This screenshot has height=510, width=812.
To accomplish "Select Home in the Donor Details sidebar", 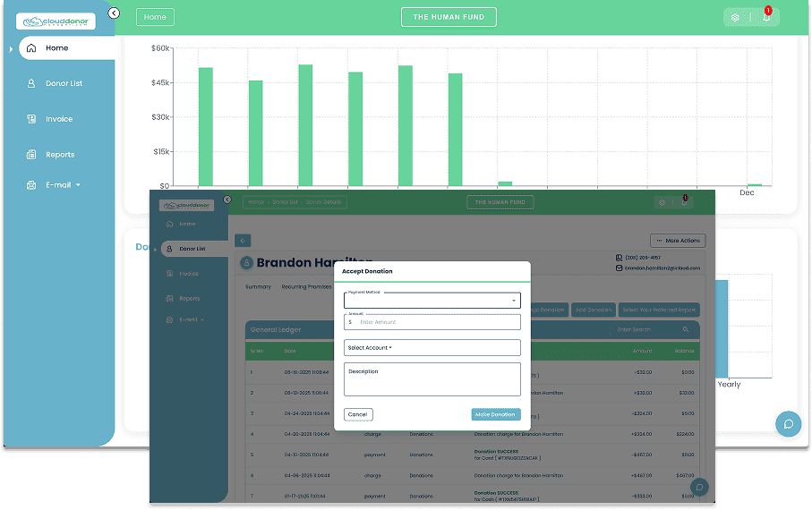I will click(x=187, y=225).
